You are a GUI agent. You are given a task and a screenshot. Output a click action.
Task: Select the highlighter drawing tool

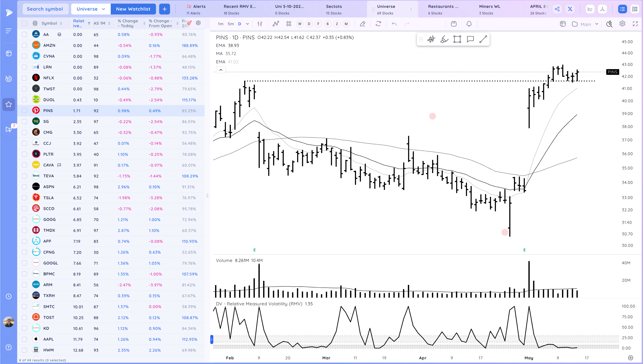click(444, 39)
